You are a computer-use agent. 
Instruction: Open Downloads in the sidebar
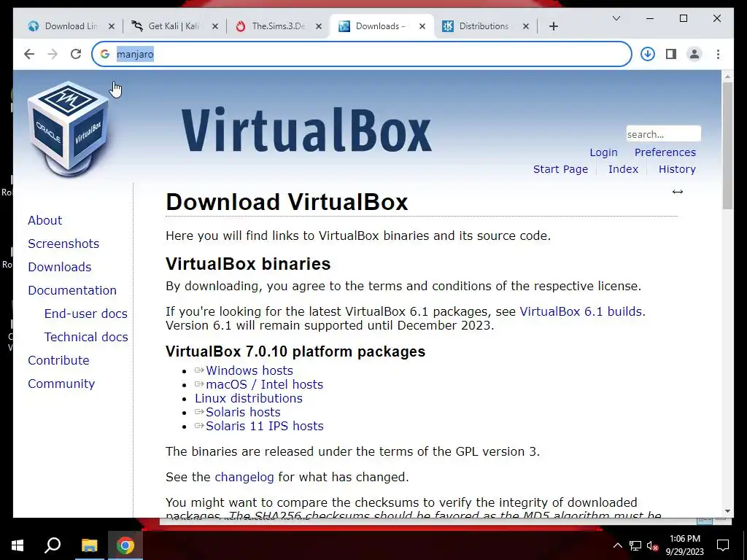pyautogui.click(x=60, y=267)
